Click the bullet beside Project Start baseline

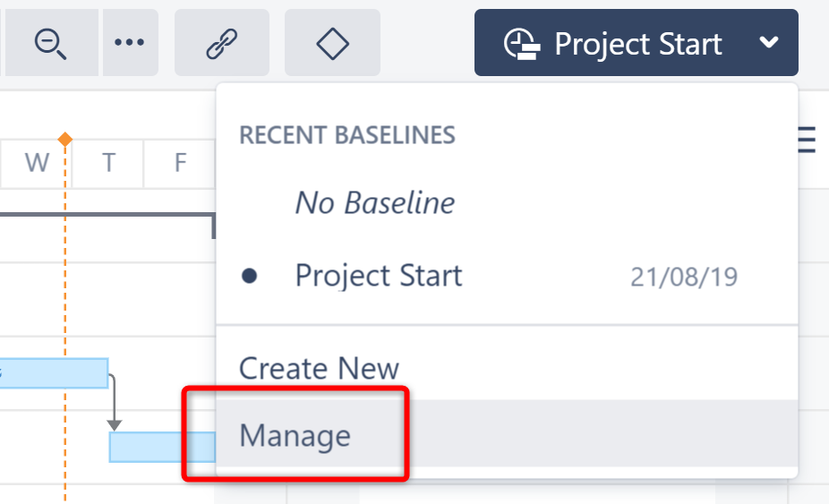pos(250,277)
